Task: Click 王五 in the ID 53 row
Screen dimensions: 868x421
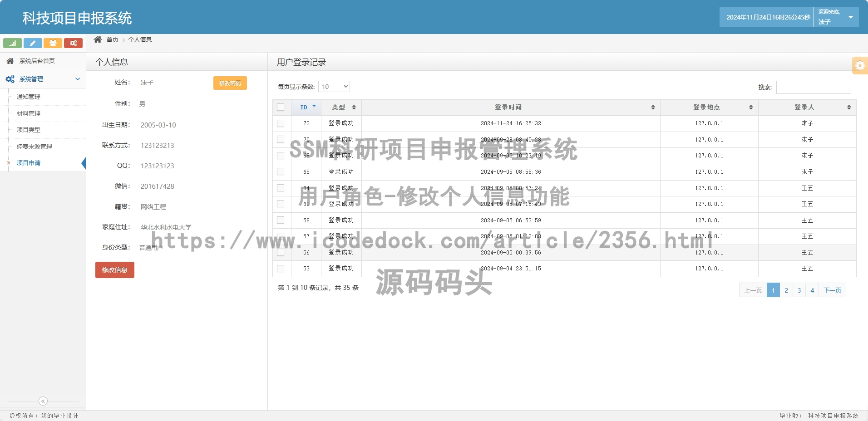Action: (x=807, y=269)
